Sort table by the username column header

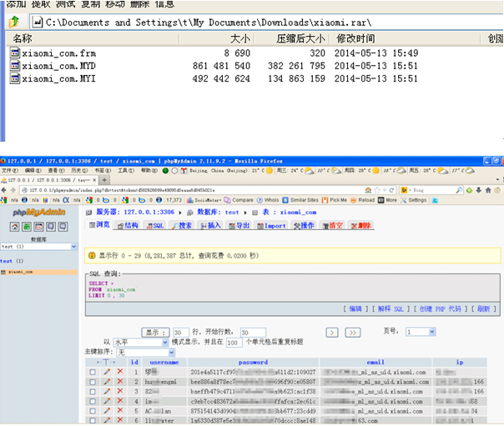click(x=164, y=363)
